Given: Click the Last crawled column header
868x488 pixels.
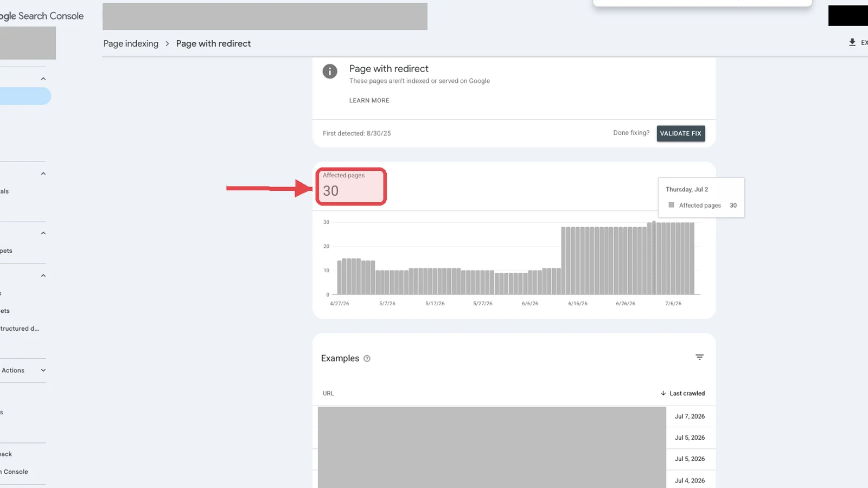Looking at the screenshot, I should (687, 393).
